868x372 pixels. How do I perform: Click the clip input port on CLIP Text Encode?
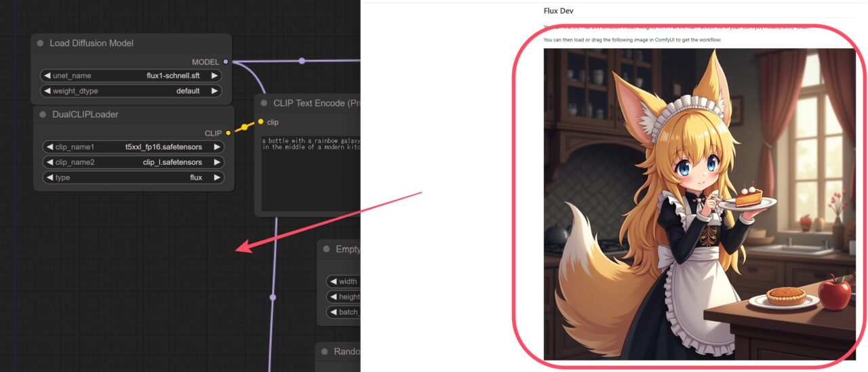pos(261,122)
